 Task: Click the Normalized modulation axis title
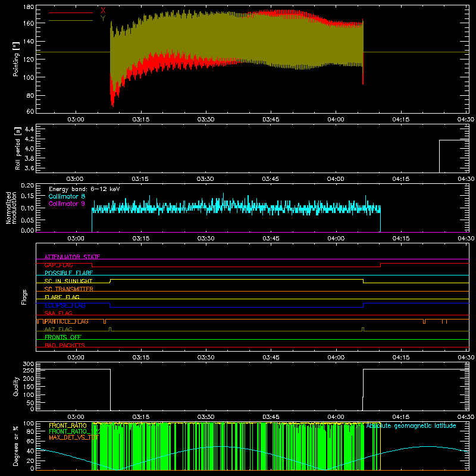tap(11, 208)
